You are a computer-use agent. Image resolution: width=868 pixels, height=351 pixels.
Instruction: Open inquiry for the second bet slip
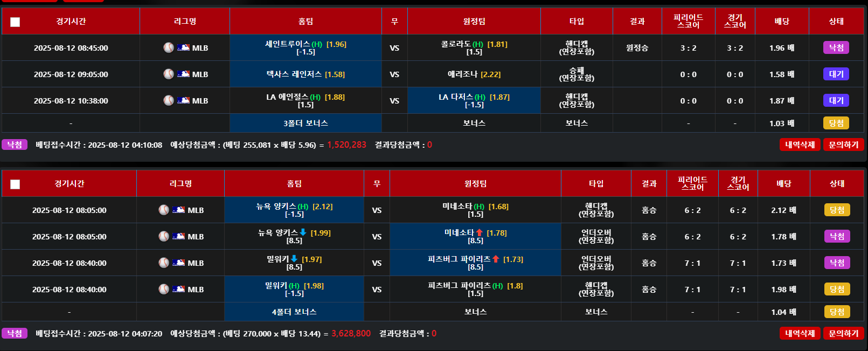tap(844, 333)
